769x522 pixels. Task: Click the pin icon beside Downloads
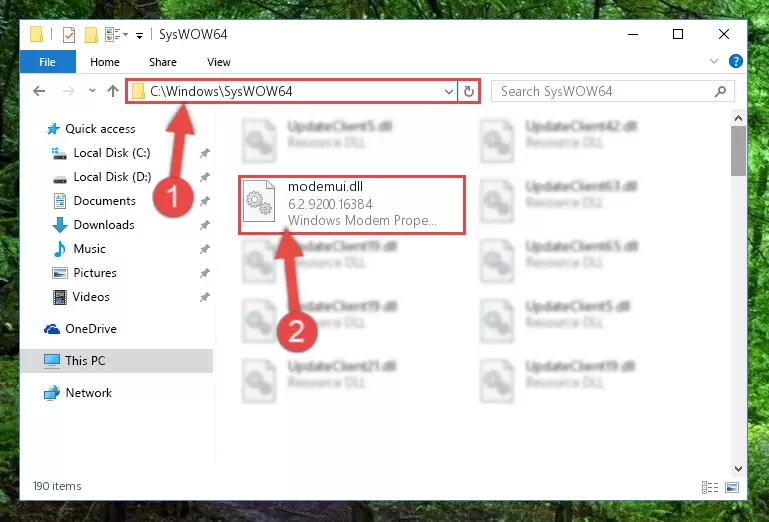[205, 225]
